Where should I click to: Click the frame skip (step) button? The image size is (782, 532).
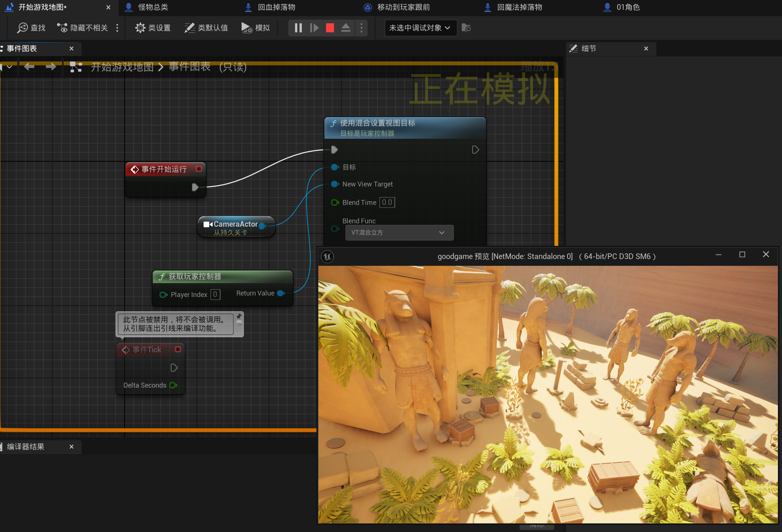tap(314, 28)
